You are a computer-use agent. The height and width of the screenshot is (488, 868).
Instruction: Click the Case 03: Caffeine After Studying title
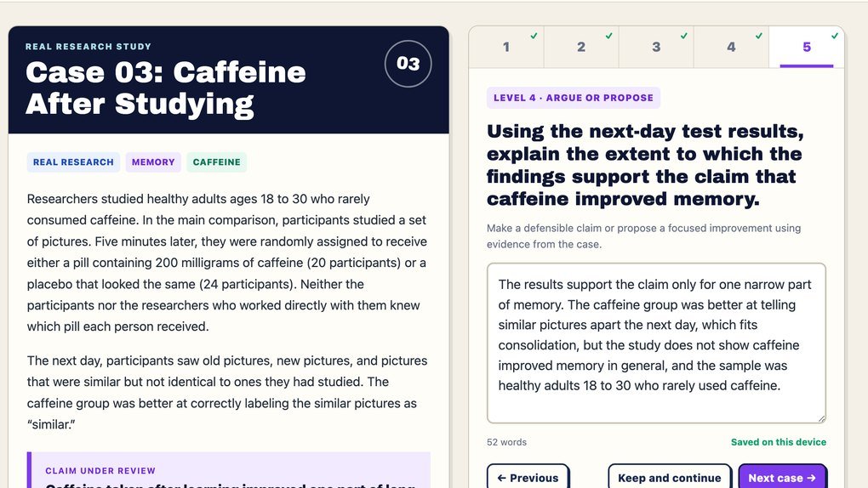pyautogui.click(x=166, y=88)
